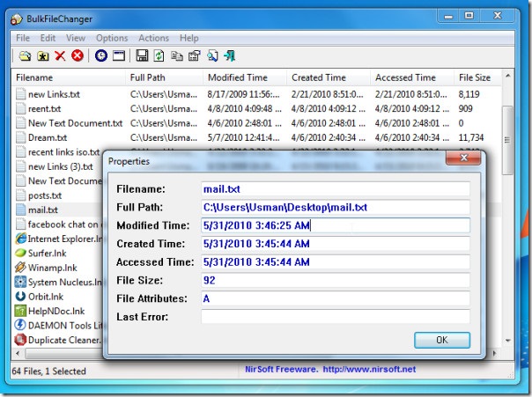Image resolution: width=532 pixels, height=397 pixels.
Task: Click the Exit door icon in toolbar
Action: click(x=230, y=56)
